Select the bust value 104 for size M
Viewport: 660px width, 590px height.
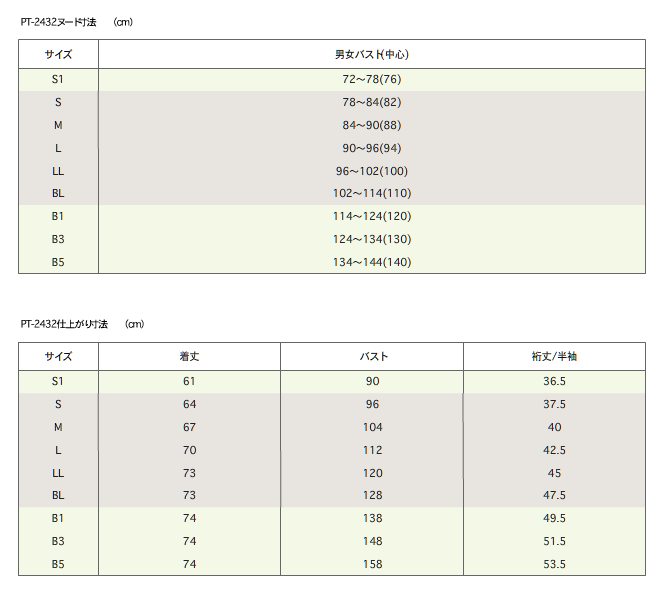[373, 427]
